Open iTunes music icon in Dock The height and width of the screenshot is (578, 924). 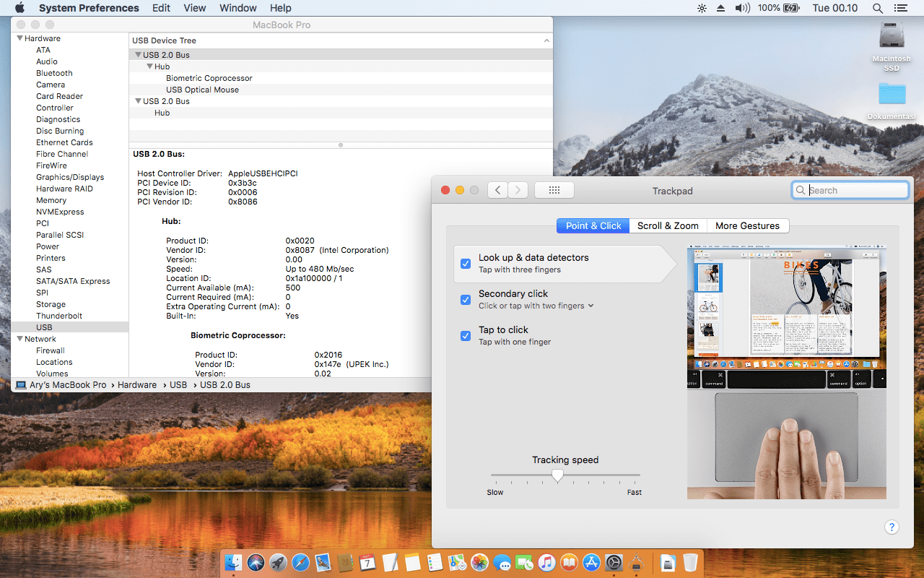(x=546, y=562)
